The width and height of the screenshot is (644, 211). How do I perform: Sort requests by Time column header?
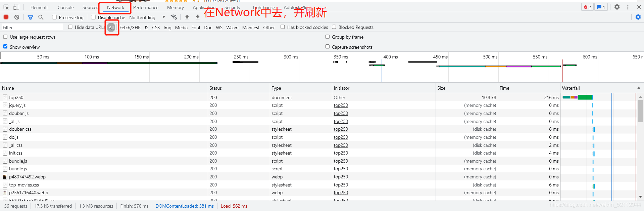click(529, 88)
